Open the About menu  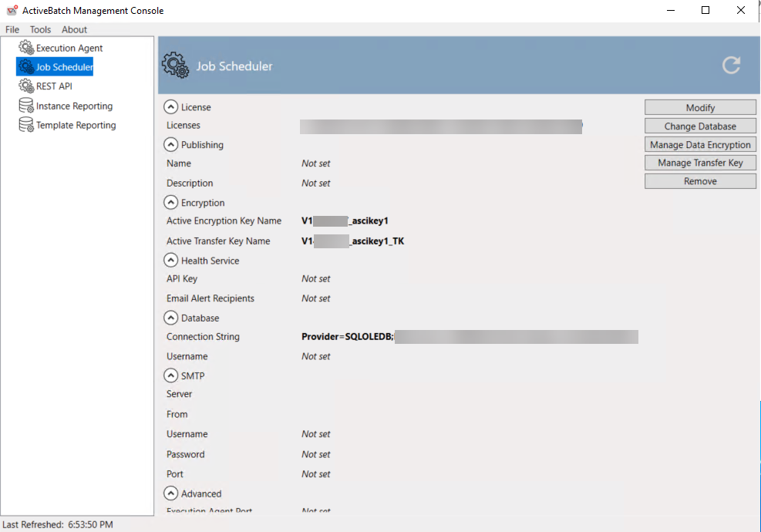click(74, 29)
